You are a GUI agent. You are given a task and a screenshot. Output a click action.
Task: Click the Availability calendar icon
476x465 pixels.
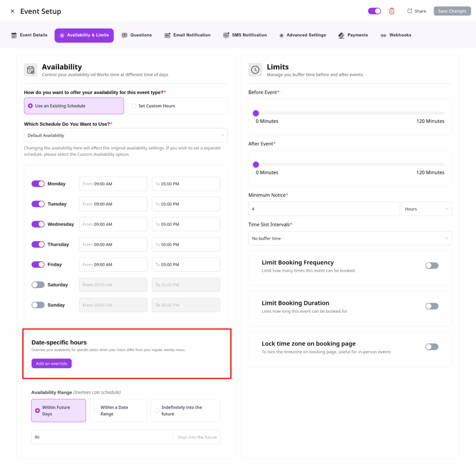coord(31,70)
